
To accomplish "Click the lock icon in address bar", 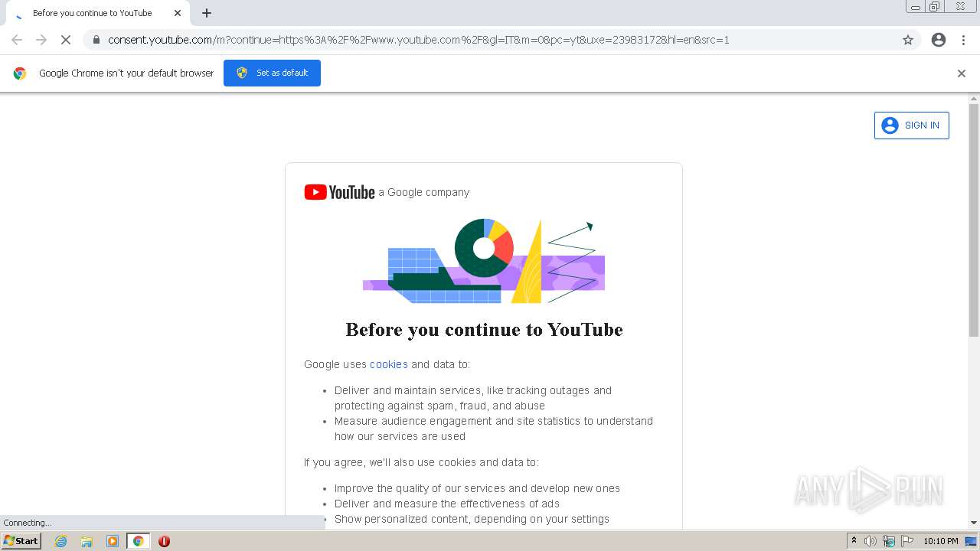I will click(x=96, y=40).
